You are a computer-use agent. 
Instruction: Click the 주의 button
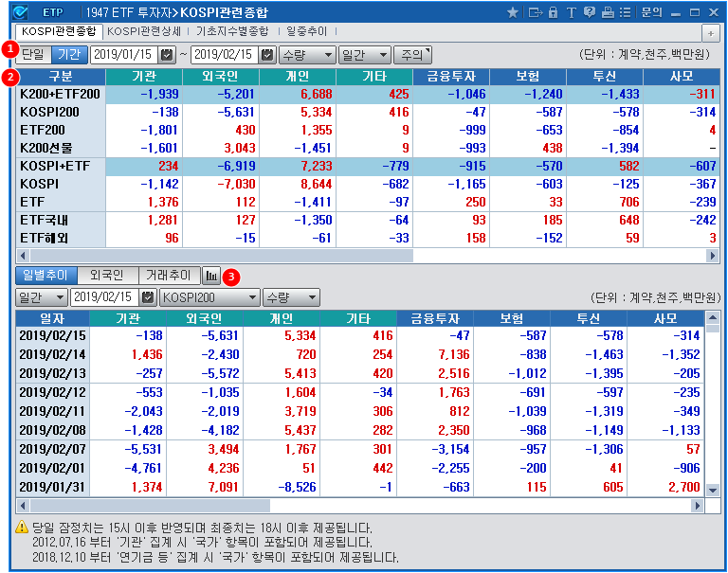click(410, 55)
